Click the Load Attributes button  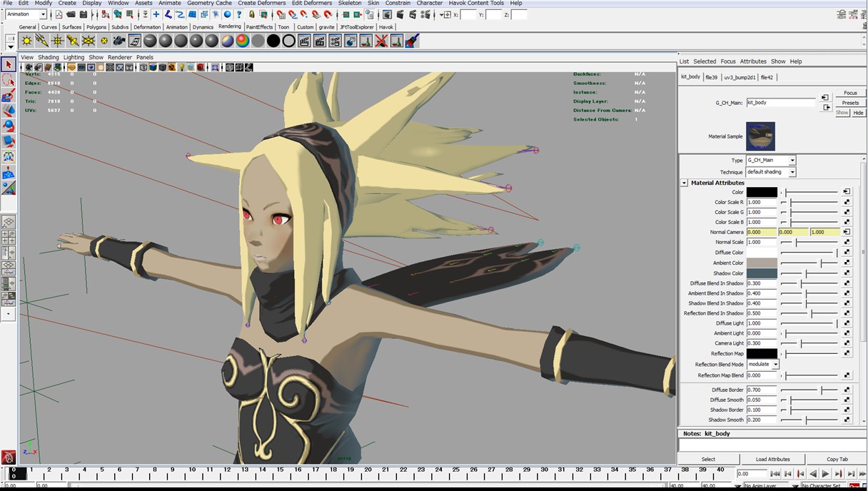(772, 459)
